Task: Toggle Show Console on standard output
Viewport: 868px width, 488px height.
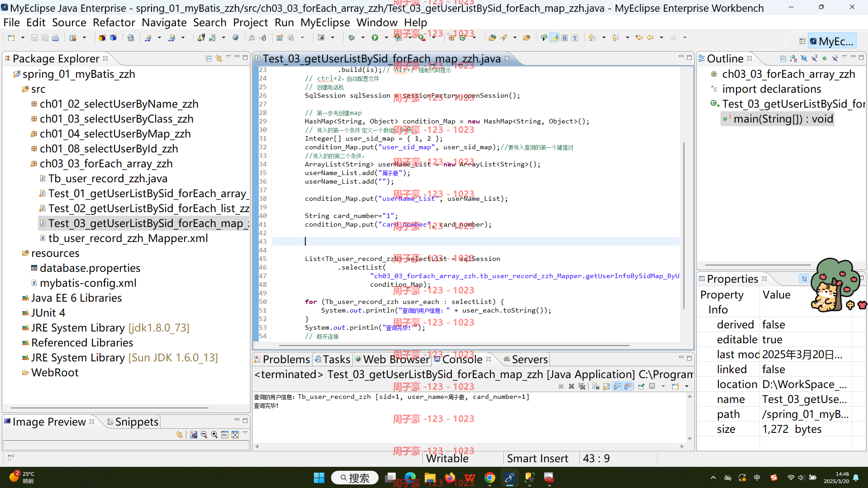Action: [x=617, y=386]
